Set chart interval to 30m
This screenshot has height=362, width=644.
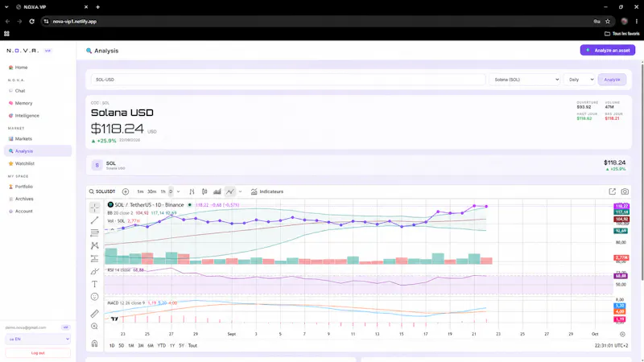(x=152, y=191)
